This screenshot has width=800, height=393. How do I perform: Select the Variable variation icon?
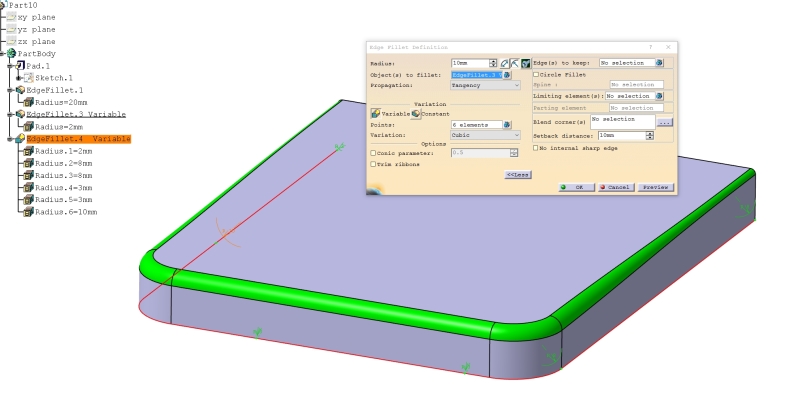(376, 114)
